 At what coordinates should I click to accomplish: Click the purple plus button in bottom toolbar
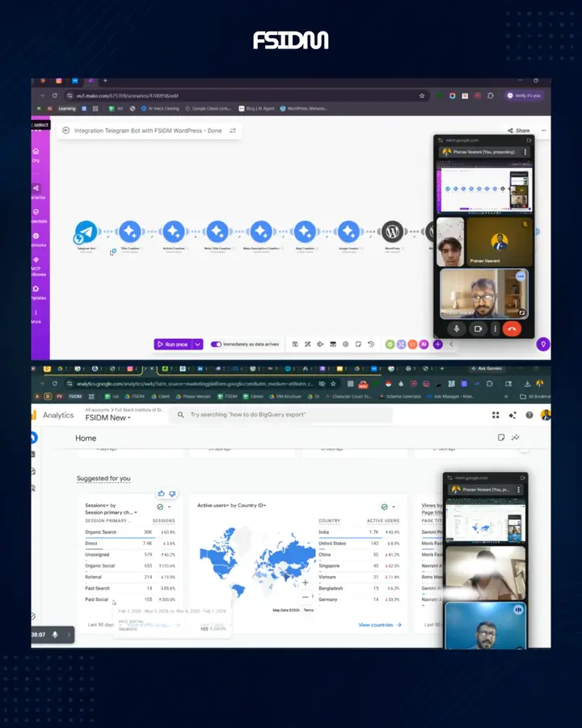coord(437,345)
